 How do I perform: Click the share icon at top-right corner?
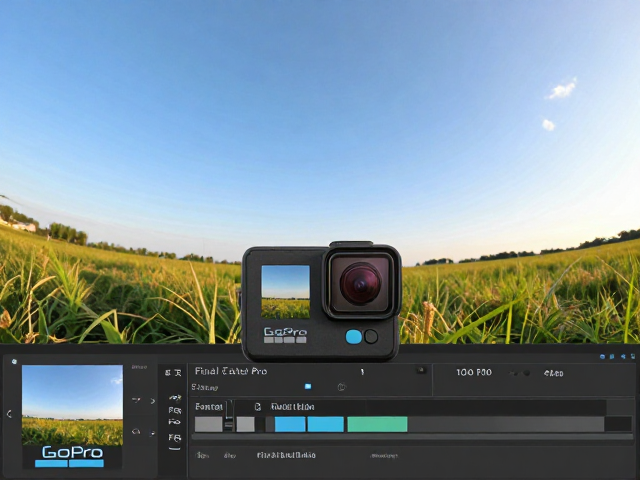coord(623,357)
